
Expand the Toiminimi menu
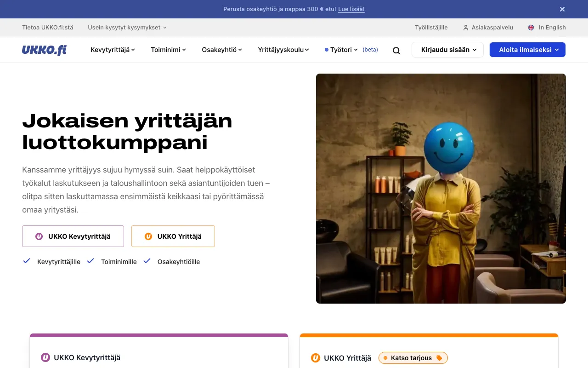pos(169,50)
